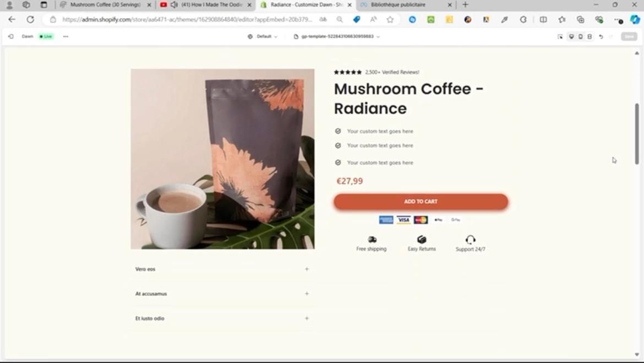Image resolution: width=644 pixels, height=363 pixels.
Task: Exit the Shopify theme editor
Action: tap(11, 36)
